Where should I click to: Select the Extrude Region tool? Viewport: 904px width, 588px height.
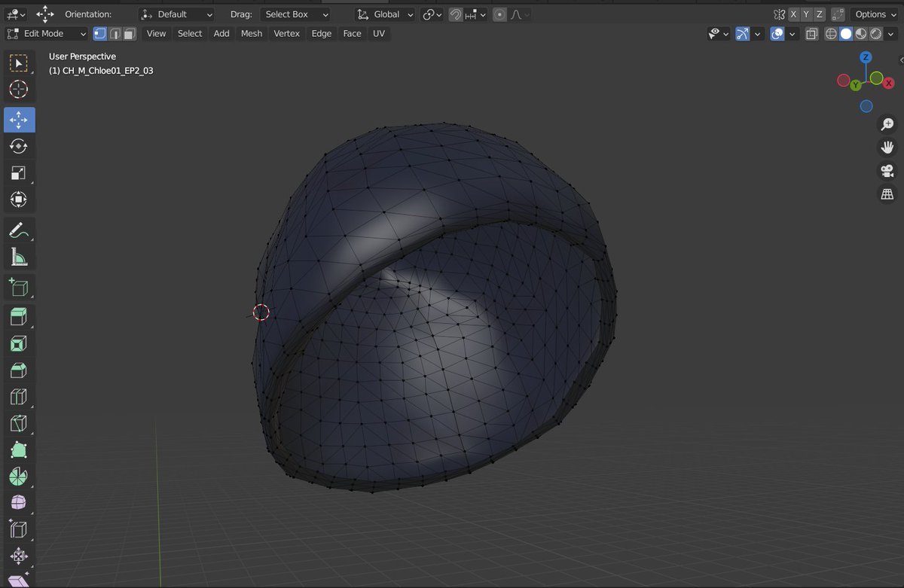(19, 317)
